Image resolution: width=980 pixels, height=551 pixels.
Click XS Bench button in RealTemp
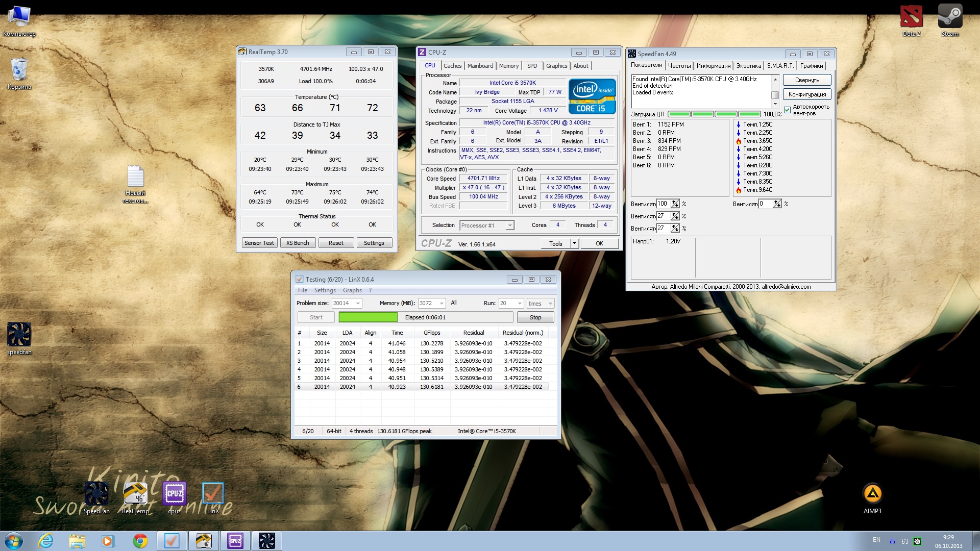tap(298, 243)
